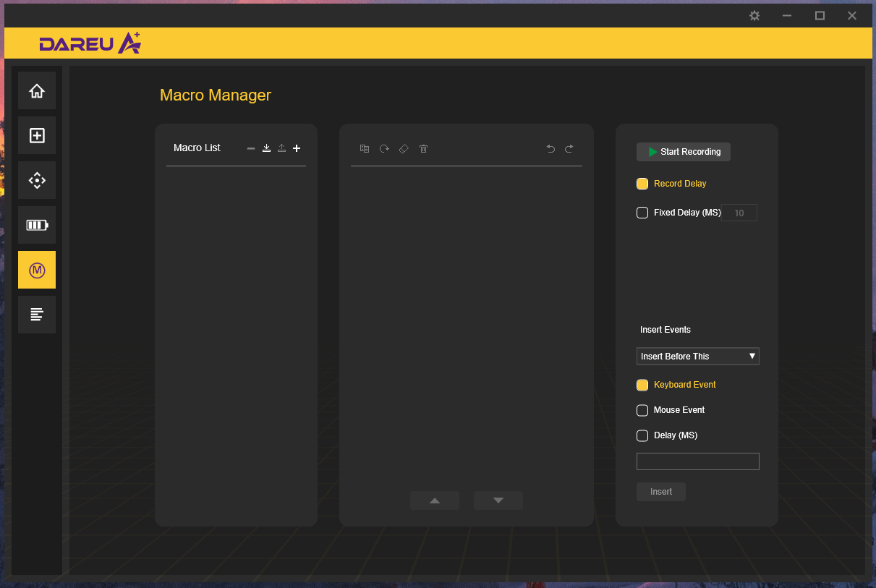Click the Macro Manager title
This screenshot has width=876, height=588.
click(216, 95)
